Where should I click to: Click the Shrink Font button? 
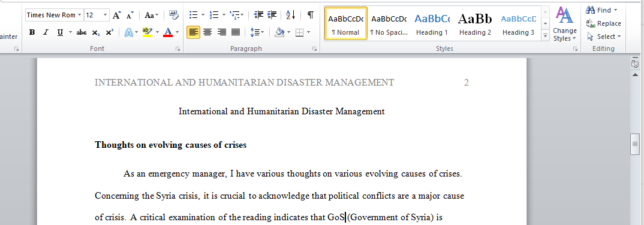pos(130,16)
